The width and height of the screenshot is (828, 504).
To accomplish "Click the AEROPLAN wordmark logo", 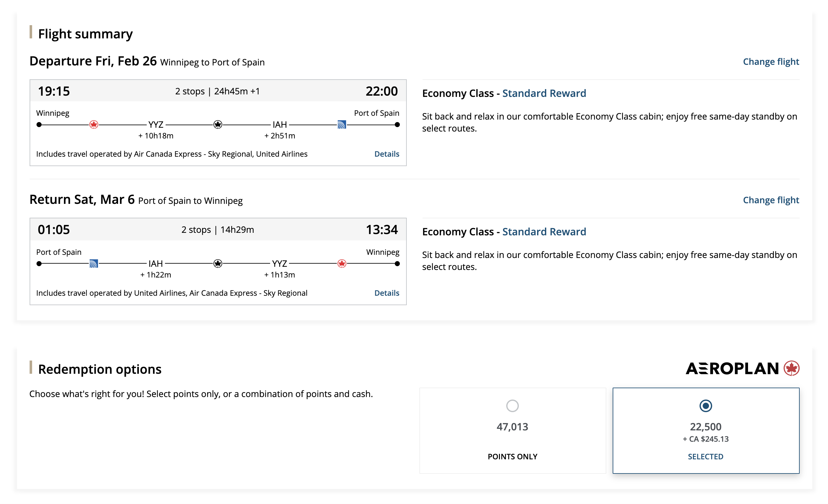I will click(732, 368).
